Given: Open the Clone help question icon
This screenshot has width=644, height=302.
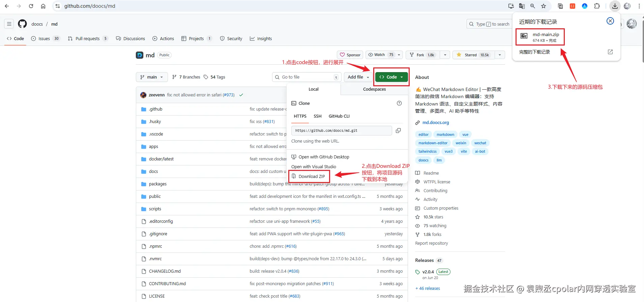Looking at the screenshot, I should [399, 103].
